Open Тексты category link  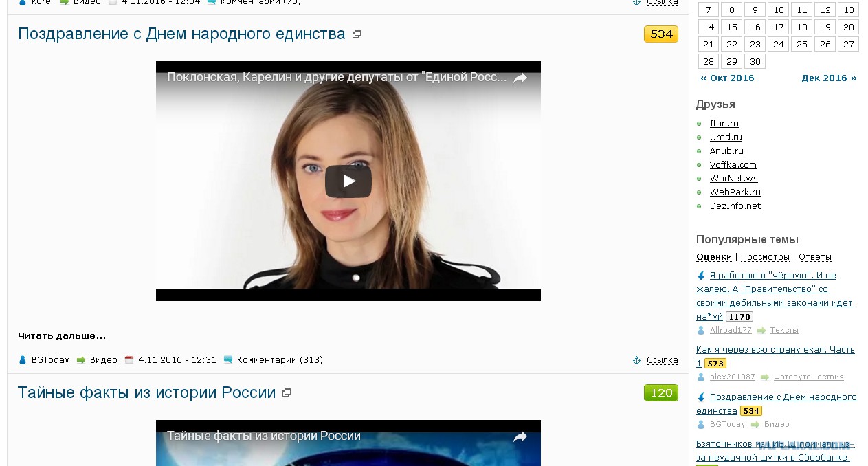tap(784, 331)
